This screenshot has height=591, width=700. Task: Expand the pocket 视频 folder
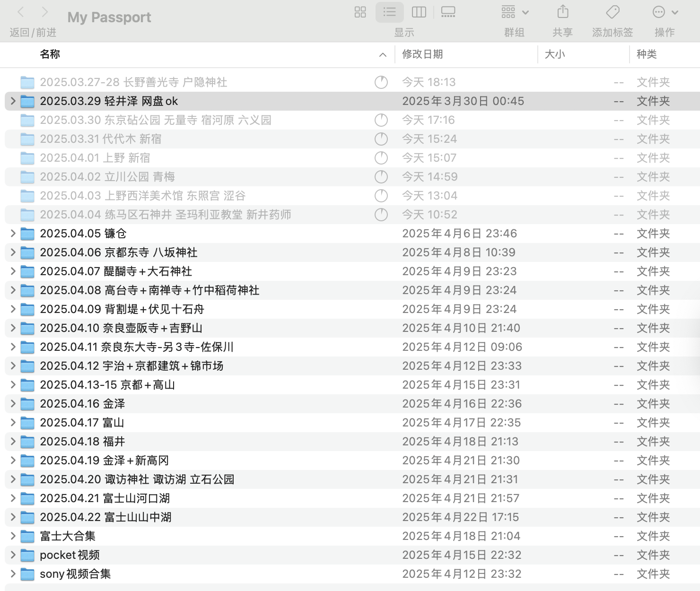(x=13, y=555)
